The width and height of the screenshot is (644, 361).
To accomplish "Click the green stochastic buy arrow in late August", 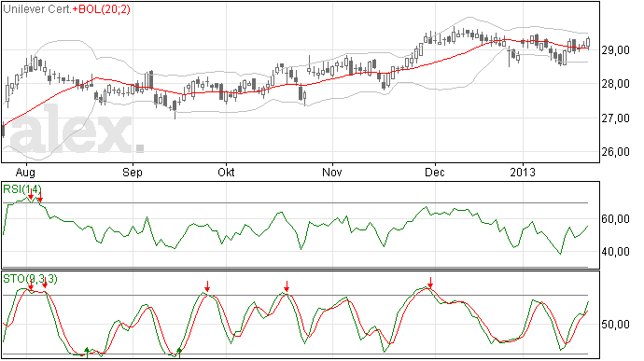I will pos(87,352).
